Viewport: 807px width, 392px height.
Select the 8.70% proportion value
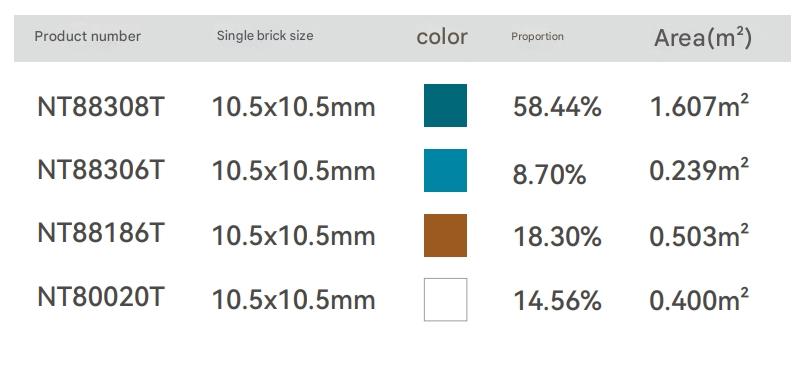pos(549,175)
